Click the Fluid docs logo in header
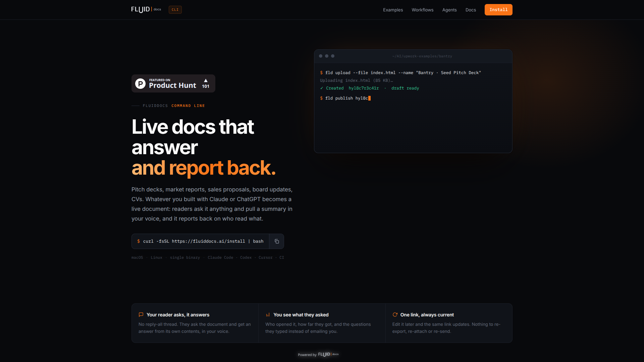644x362 pixels. 146,10
